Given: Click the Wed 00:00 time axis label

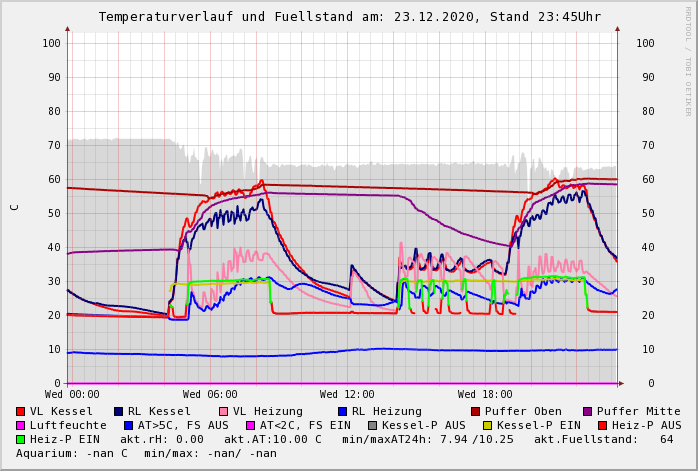Looking at the screenshot, I should pos(72,395).
